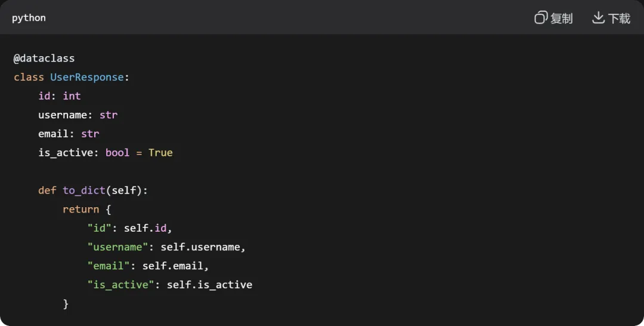Click the UserResponse class name
This screenshot has width=644, height=326.
click(x=86, y=77)
